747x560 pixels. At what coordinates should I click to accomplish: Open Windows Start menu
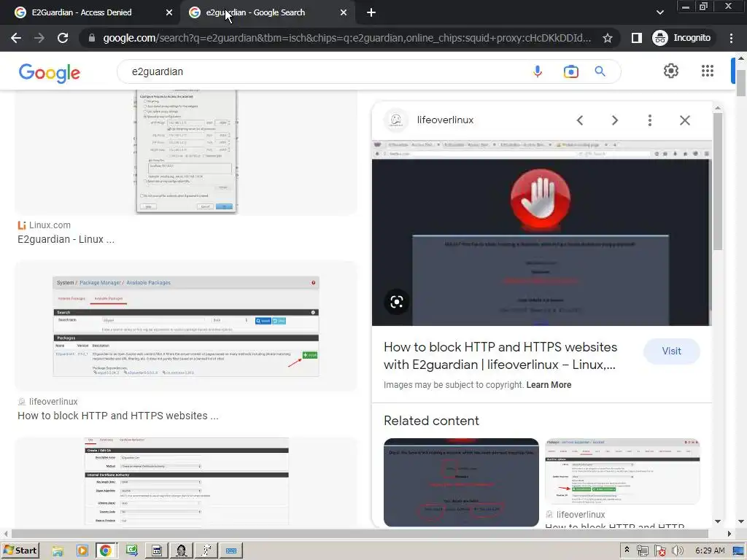click(x=20, y=551)
